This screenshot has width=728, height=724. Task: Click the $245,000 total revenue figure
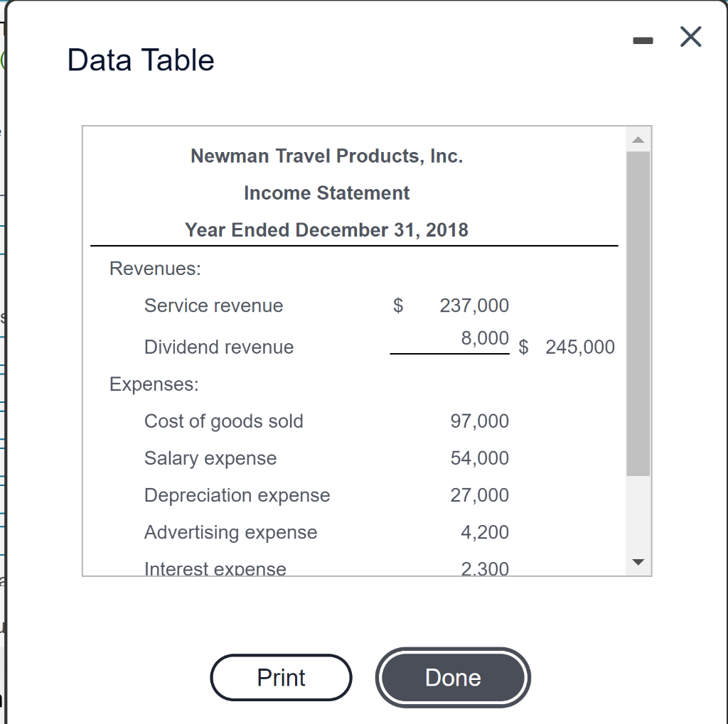(579, 347)
